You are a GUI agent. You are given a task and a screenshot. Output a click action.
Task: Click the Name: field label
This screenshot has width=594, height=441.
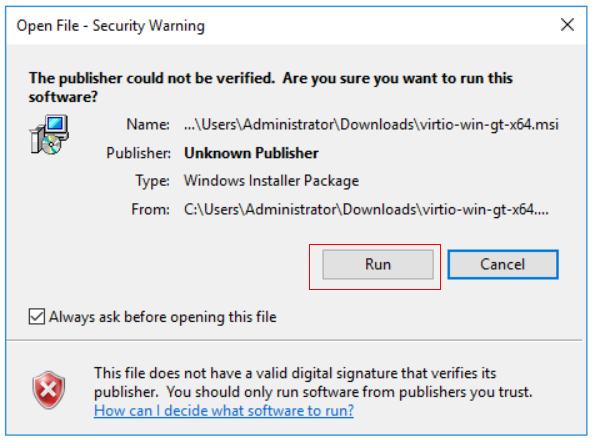click(148, 124)
